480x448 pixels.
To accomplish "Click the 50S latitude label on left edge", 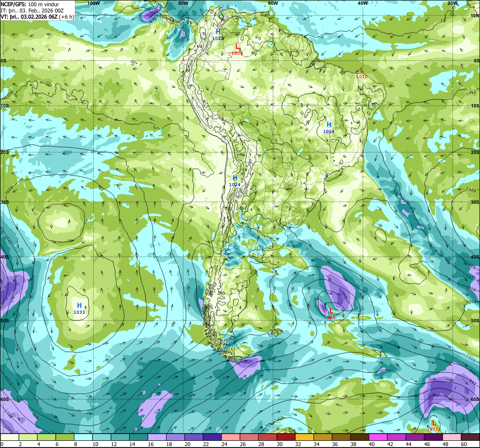I will tap(5, 320).
